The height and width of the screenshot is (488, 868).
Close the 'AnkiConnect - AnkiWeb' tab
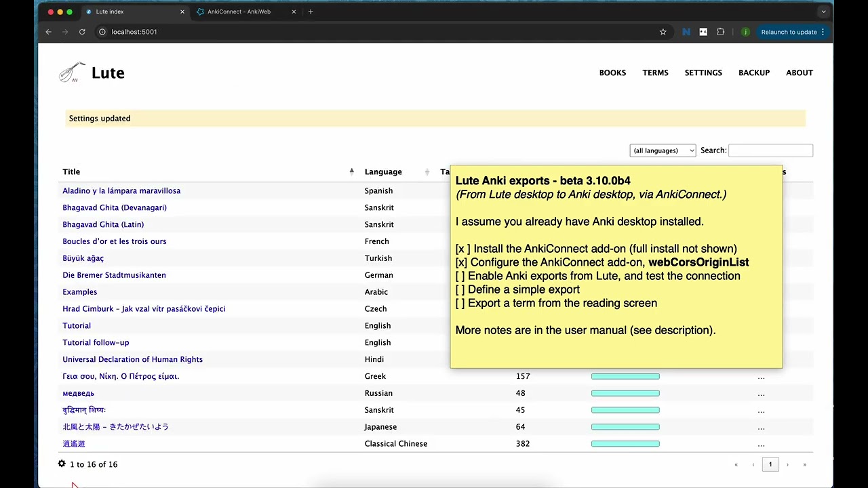point(294,12)
